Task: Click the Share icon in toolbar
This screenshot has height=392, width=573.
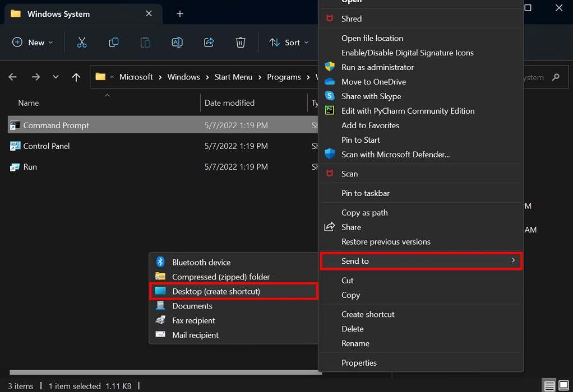Action: pyautogui.click(x=209, y=43)
